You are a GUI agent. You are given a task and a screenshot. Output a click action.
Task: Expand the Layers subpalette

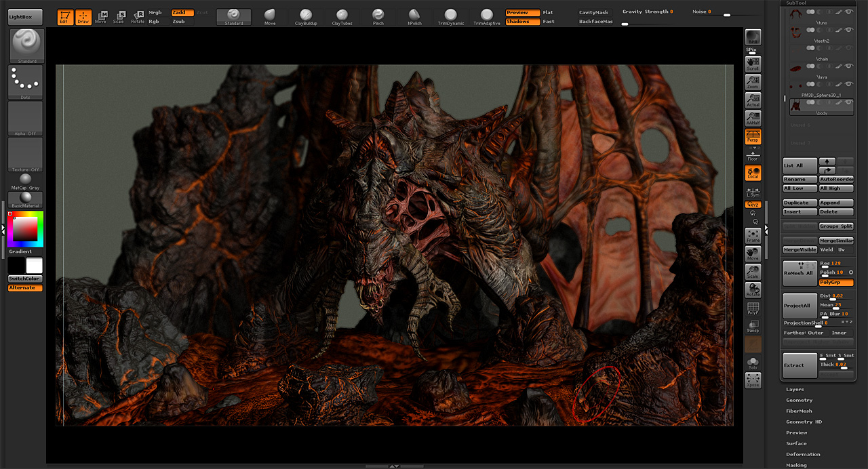(795, 389)
